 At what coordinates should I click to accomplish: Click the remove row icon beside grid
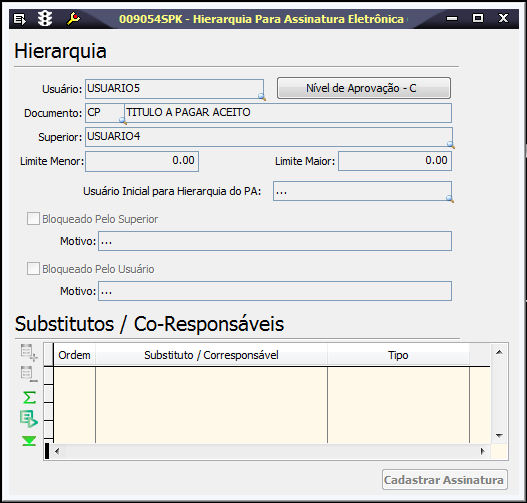pyautogui.click(x=29, y=374)
